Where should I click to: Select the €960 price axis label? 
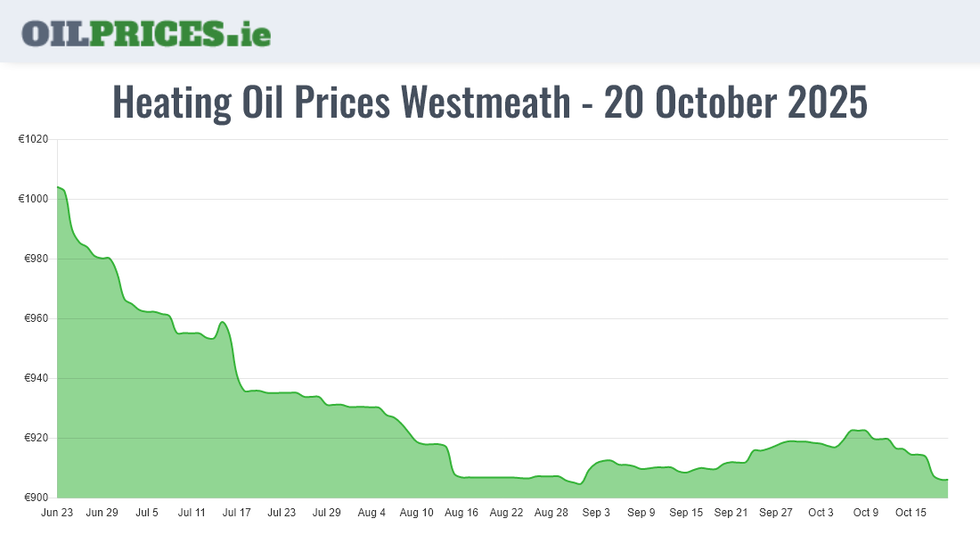tap(36, 318)
